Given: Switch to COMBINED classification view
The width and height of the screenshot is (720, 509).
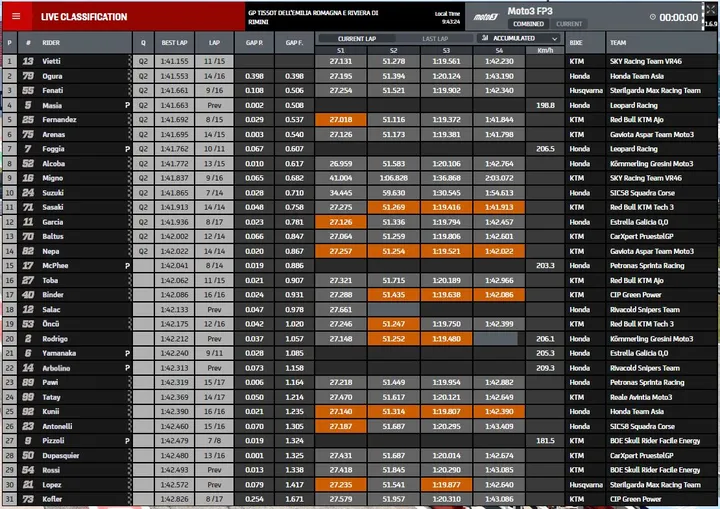Looking at the screenshot, I should click(528, 24).
